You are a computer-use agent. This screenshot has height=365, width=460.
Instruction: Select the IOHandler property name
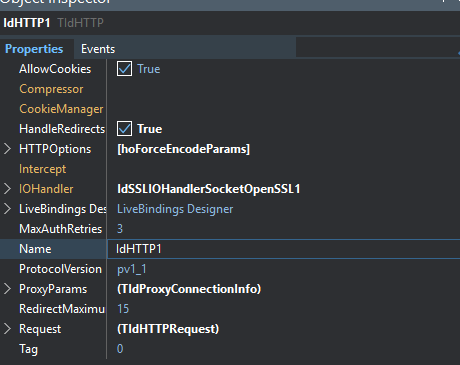click(46, 189)
